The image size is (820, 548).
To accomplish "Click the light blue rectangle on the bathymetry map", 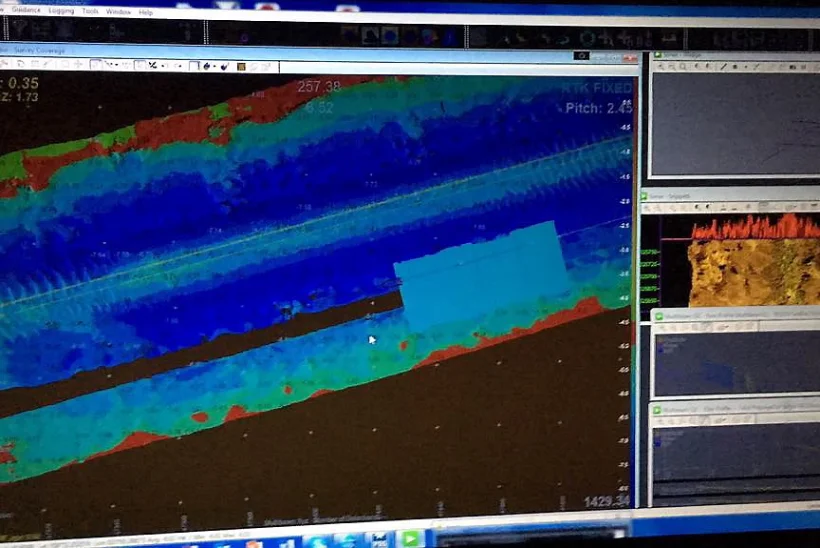I will 478,270.
